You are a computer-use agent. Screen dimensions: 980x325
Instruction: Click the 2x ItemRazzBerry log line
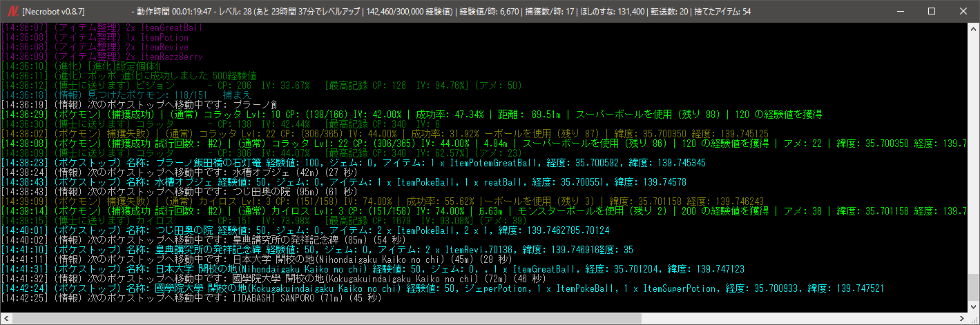pos(102,57)
